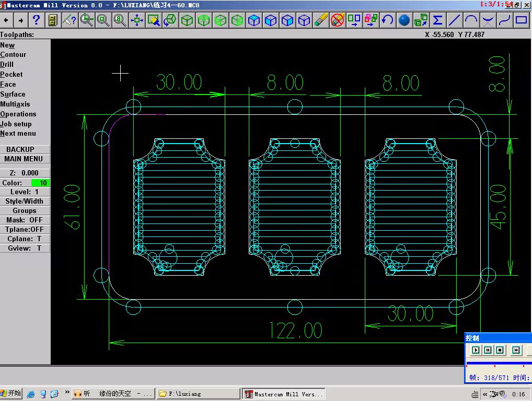Go to Next menu
This screenshot has height=401, width=532.
click(x=18, y=133)
